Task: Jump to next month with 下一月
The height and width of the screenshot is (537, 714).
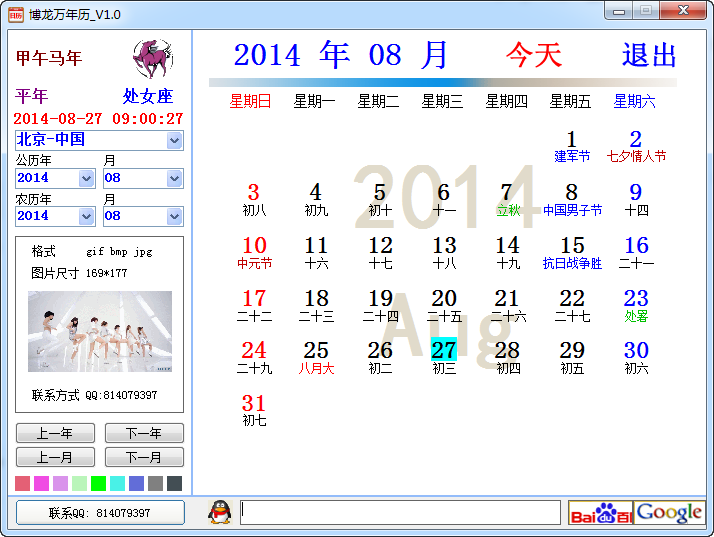Action: [x=143, y=457]
